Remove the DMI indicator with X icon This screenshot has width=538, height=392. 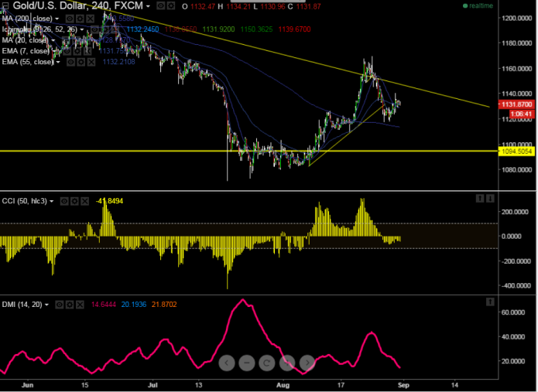click(80, 305)
